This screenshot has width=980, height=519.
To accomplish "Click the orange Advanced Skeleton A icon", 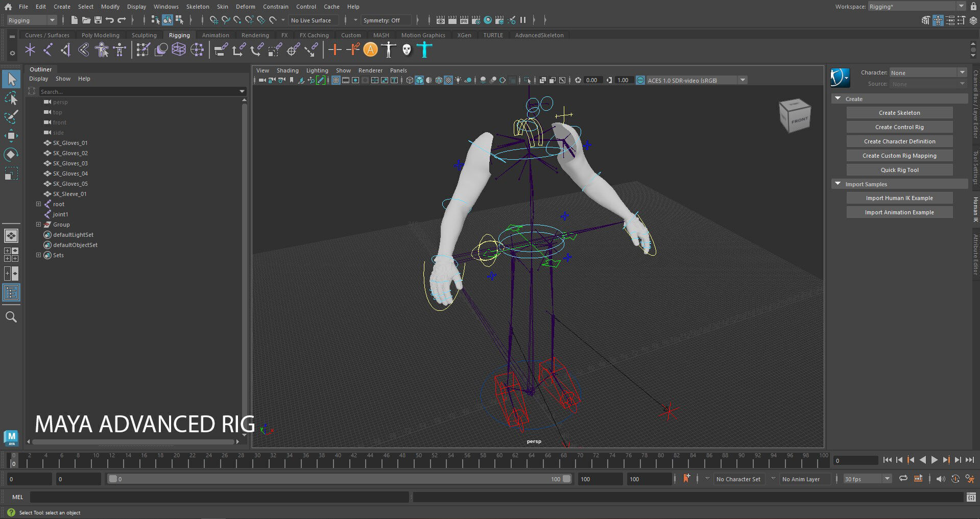I will coord(371,50).
